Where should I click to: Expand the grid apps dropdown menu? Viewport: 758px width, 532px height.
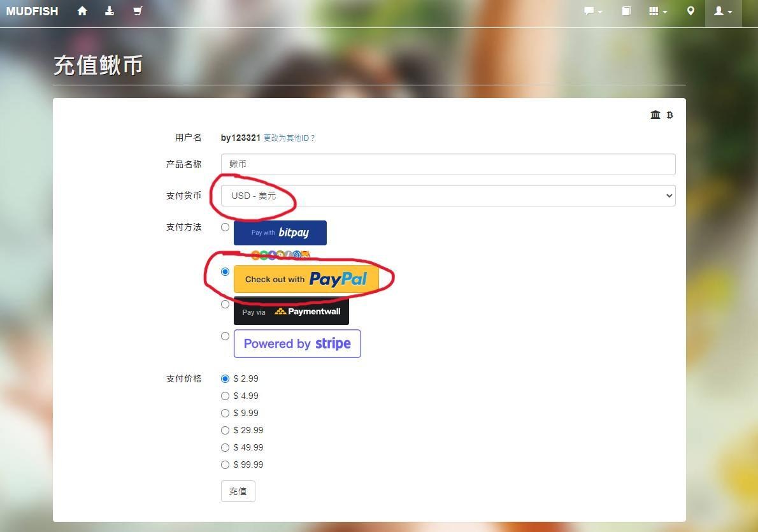point(657,11)
